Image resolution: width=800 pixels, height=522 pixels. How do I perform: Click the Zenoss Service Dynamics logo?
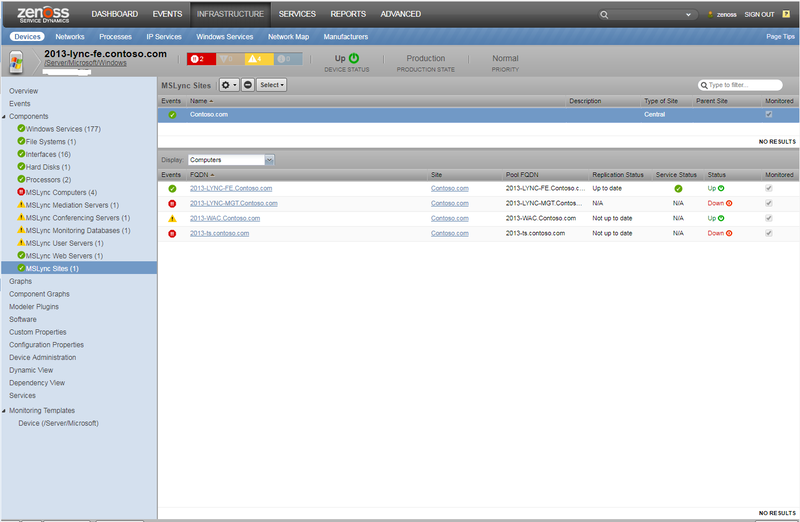43,14
